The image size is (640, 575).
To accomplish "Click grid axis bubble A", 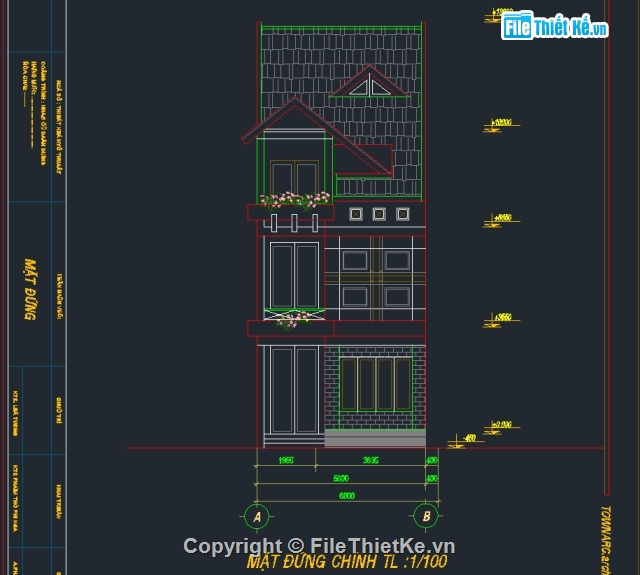I will [257, 517].
